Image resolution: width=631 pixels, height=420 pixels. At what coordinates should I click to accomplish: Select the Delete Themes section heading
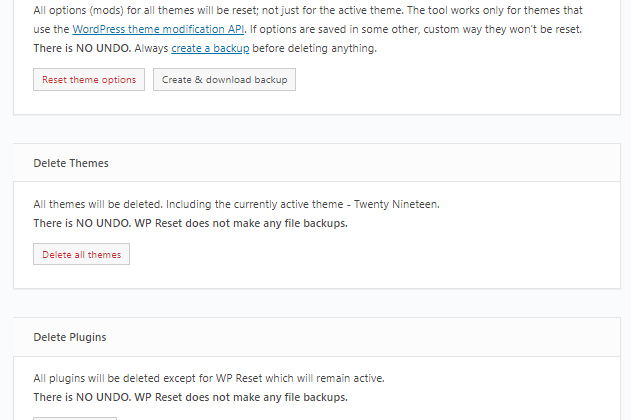(x=71, y=163)
